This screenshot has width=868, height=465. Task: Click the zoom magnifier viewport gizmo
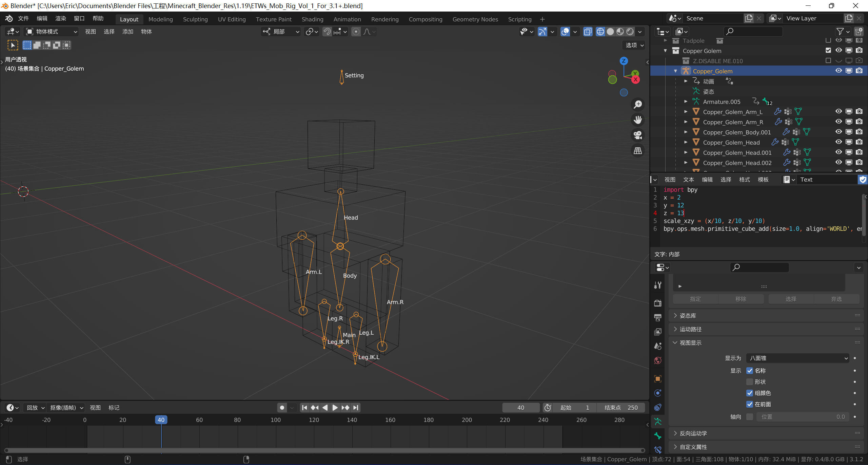point(638,105)
